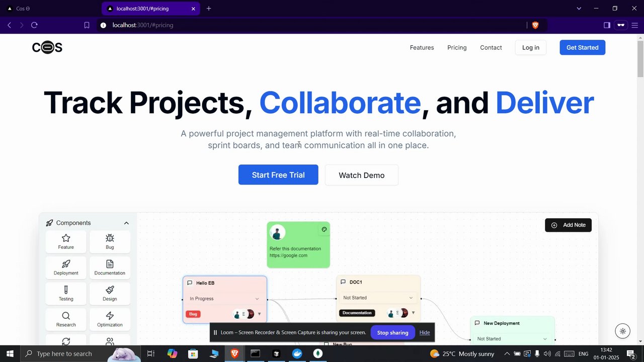644x362 pixels.
Task: Click the Brave shields icon in address bar
Action: 535,25
